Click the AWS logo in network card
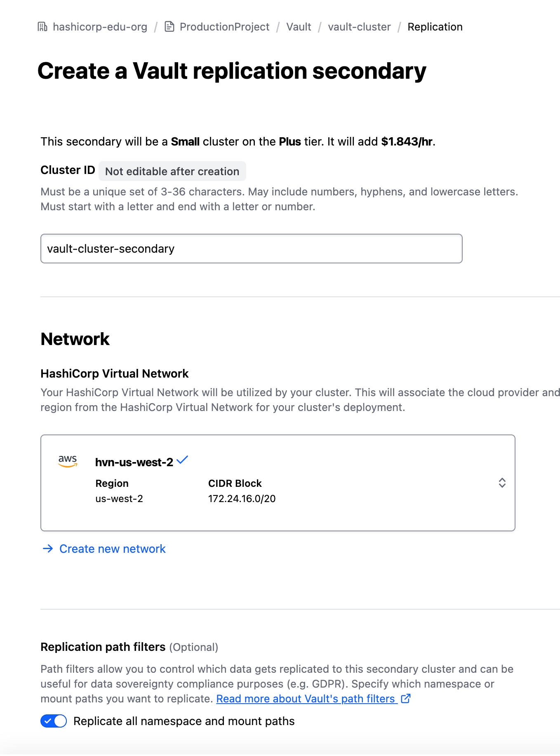Screen dimensions: 560x756 tap(68, 461)
